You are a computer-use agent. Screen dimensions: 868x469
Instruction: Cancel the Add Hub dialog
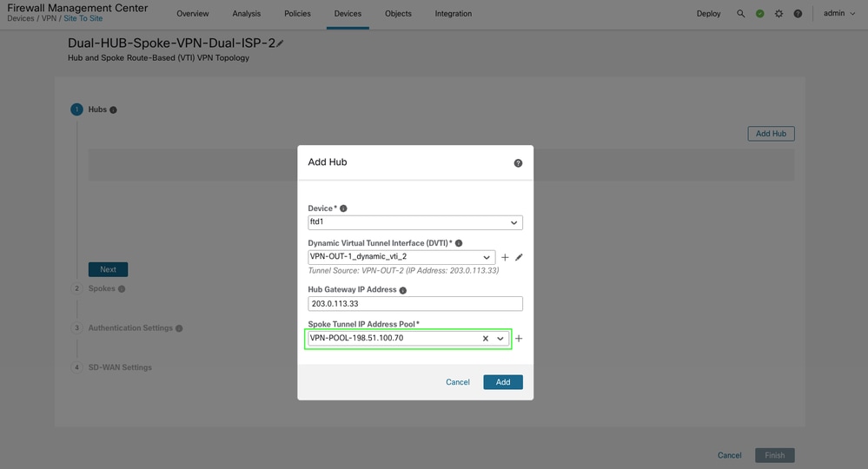tap(458, 382)
